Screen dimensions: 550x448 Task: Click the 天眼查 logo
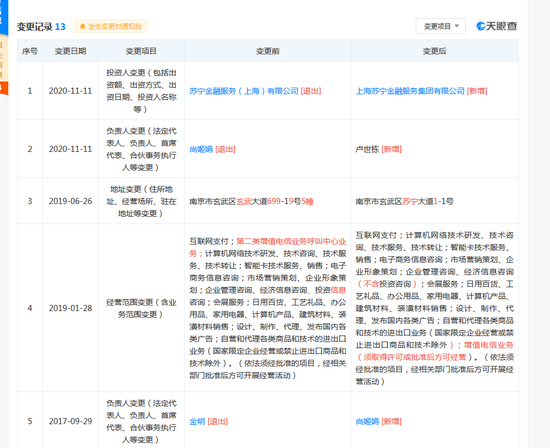[x=496, y=26]
